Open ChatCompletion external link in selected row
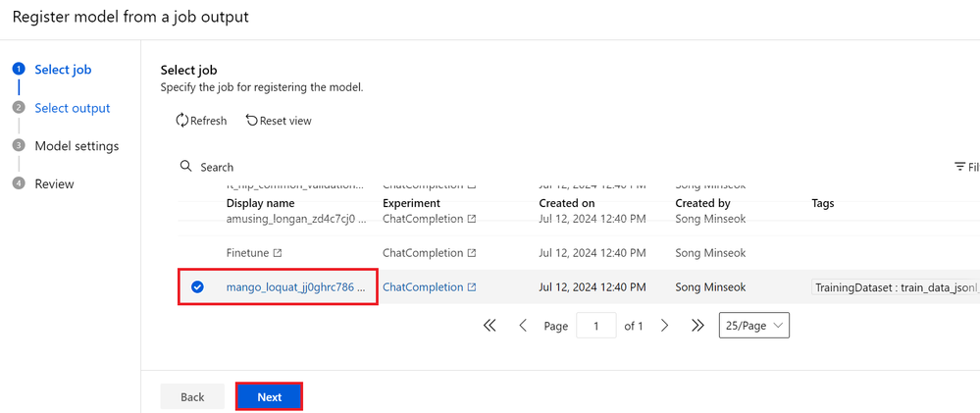980x413 pixels. (x=472, y=287)
